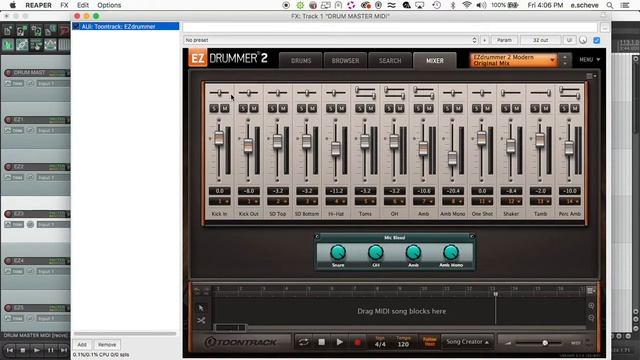Arm record on the EZ2 track

pyautogui.click(x=8, y=167)
